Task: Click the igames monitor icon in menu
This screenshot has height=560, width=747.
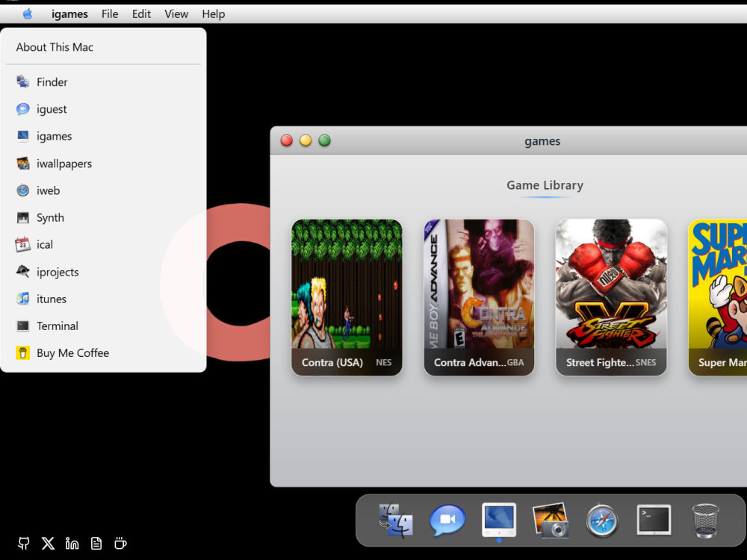Action: (23, 136)
